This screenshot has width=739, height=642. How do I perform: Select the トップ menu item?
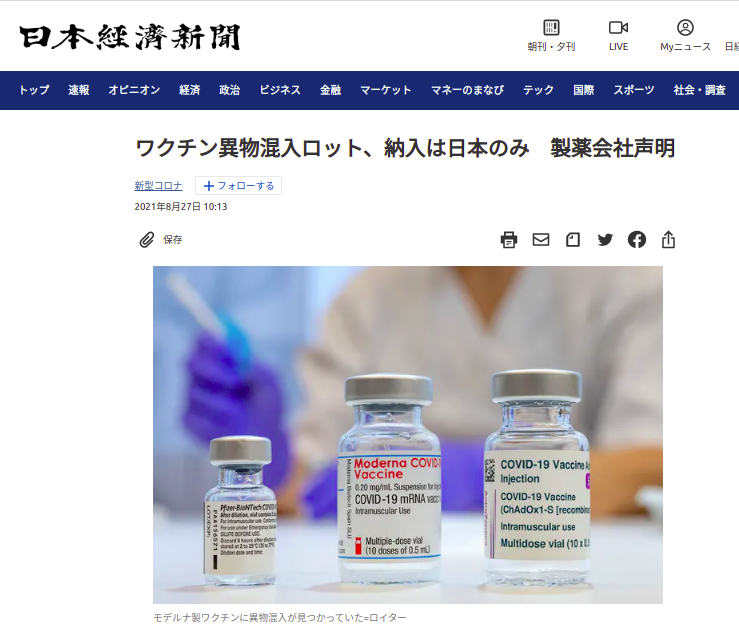(x=34, y=90)
